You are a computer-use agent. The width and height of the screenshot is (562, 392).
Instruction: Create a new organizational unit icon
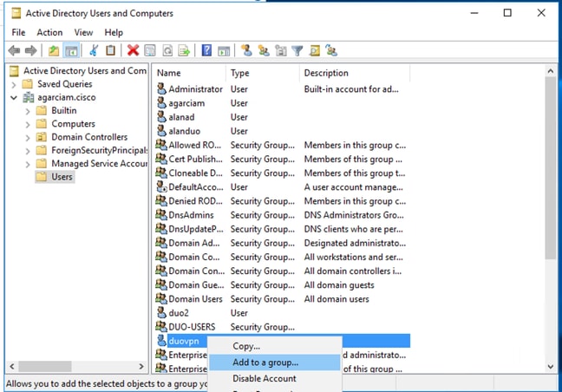pos(281,50)
